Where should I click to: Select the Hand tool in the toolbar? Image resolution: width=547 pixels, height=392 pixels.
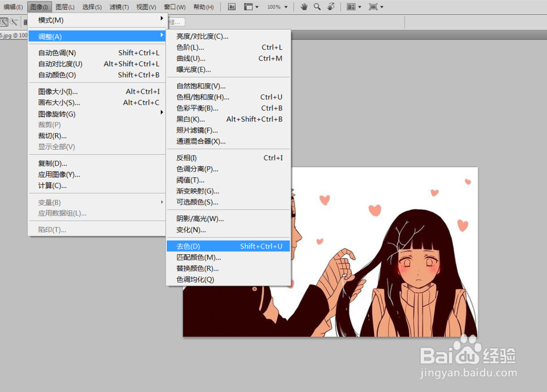tap(304, 7)
